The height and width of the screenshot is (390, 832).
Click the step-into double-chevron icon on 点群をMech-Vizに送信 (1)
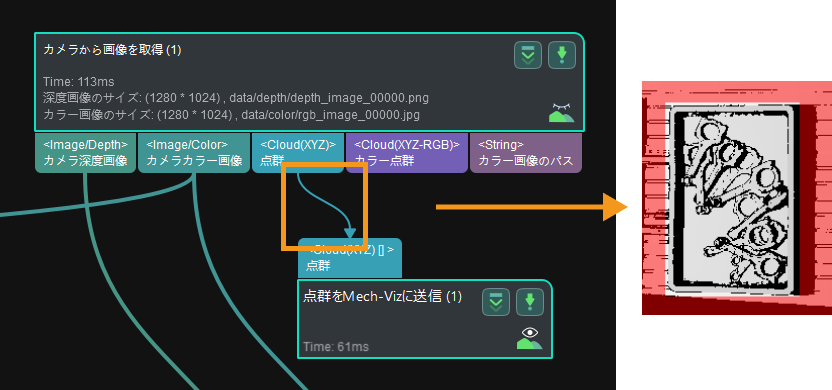coord(496,302)
